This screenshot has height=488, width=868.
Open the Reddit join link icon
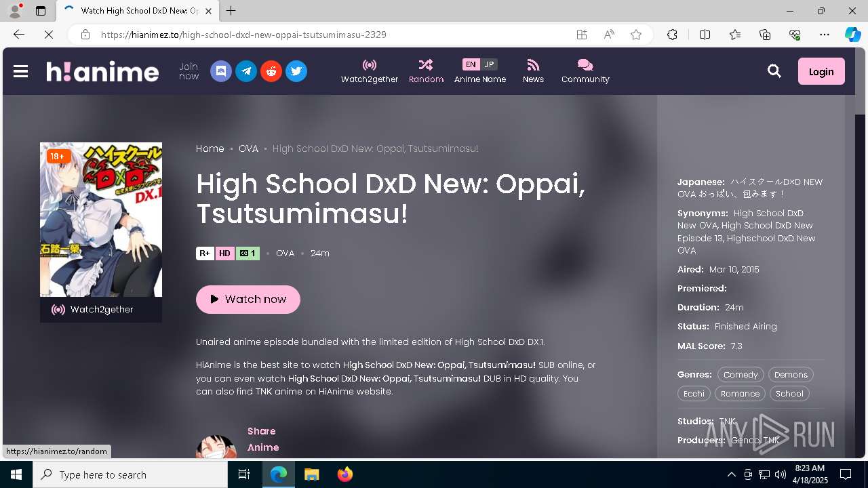tap(271, 71)
